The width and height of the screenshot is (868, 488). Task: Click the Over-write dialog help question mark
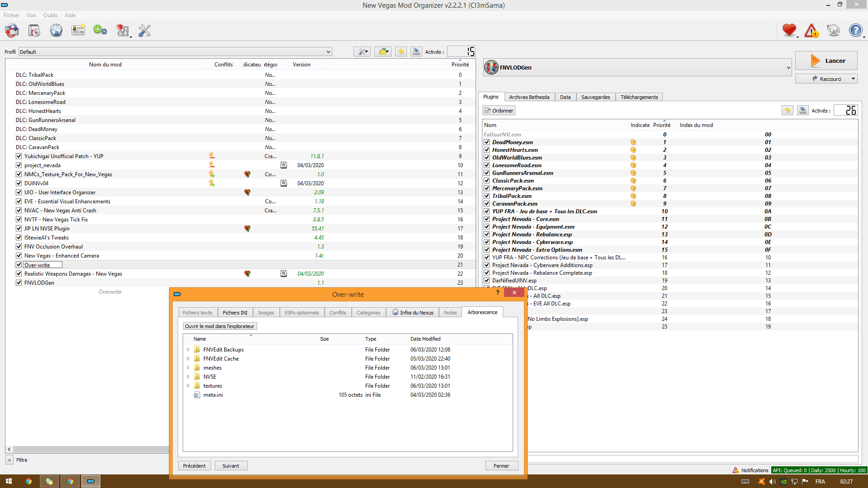(498, 292)
